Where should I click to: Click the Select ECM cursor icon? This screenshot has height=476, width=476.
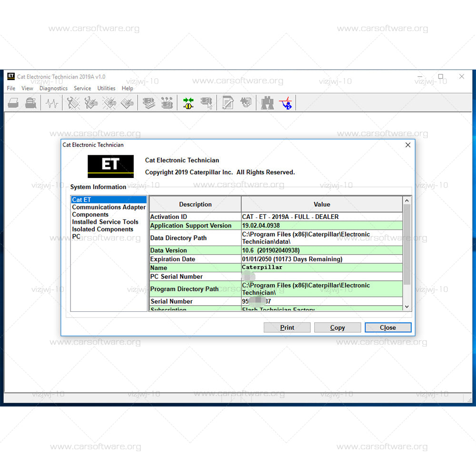point(207,103)
